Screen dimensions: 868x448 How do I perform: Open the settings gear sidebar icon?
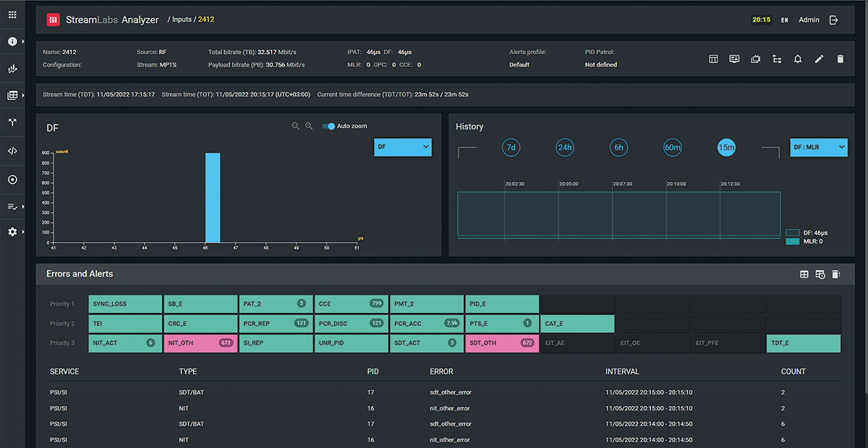(12, 232)
